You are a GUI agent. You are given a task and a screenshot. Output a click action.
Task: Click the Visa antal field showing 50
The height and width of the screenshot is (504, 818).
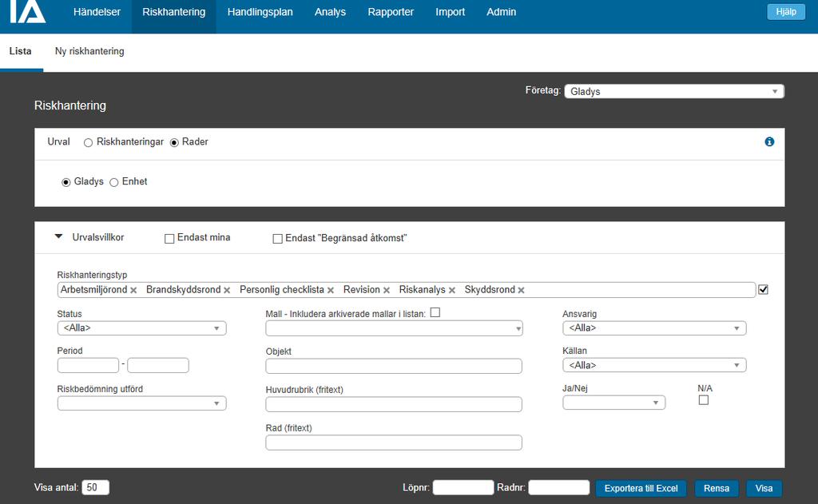coord(96,487)
